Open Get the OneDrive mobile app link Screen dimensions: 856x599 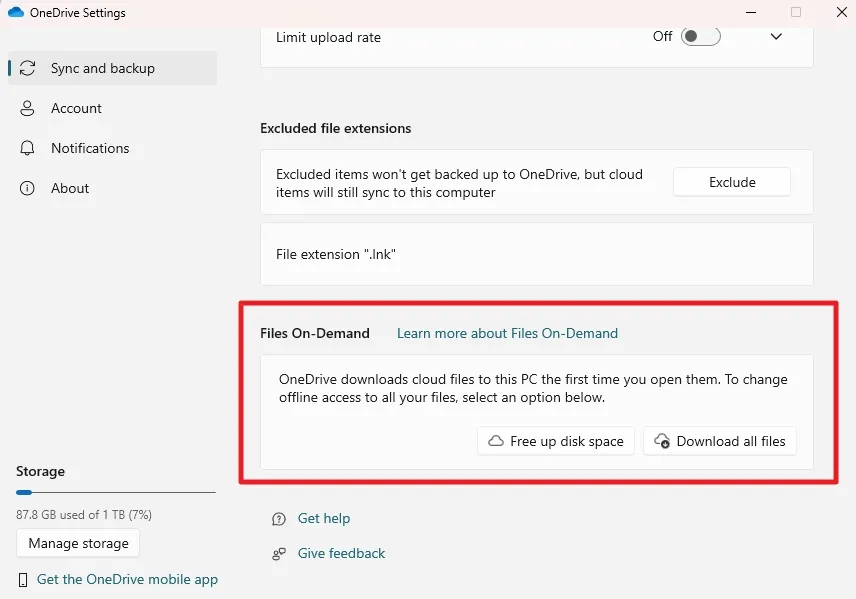(127, 579)
